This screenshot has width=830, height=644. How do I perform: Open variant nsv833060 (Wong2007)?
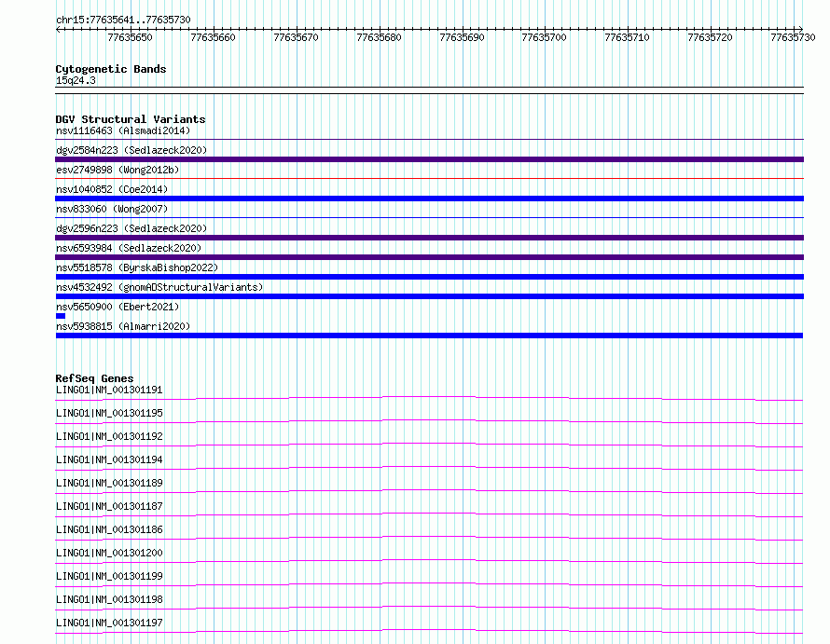pos(112,209)
